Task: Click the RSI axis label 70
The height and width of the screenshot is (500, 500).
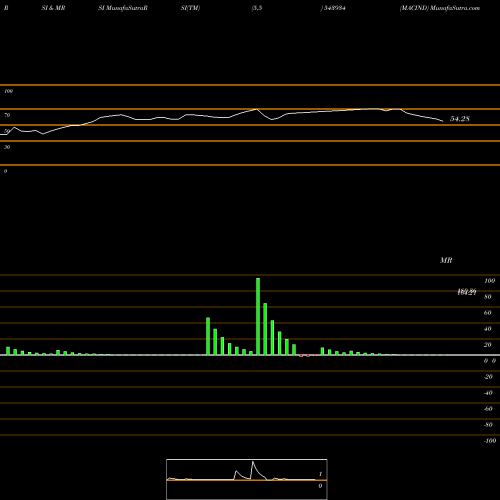Action: (x=7, y=115)
